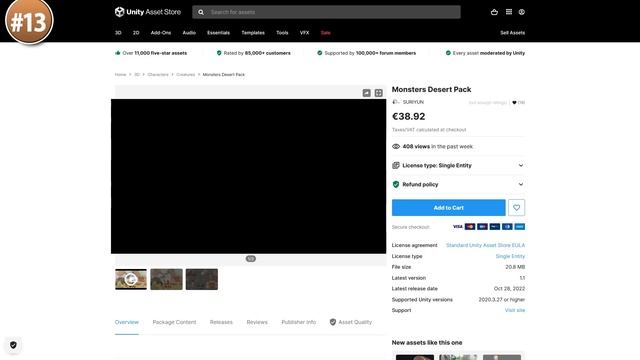Switch to the Releases tab
Image resolution: width=640 pixels, height=360 pixels.
point(221,322)
